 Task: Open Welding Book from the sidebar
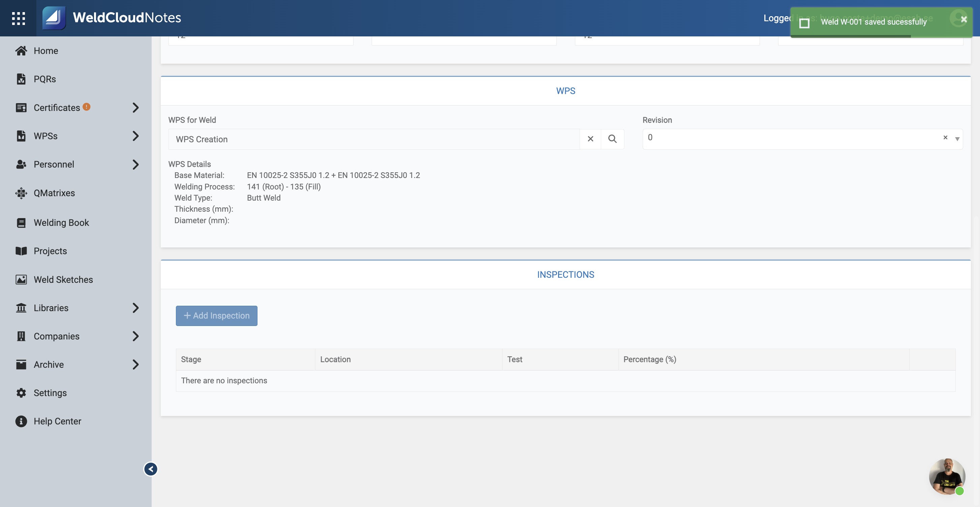tap(61, 223)
